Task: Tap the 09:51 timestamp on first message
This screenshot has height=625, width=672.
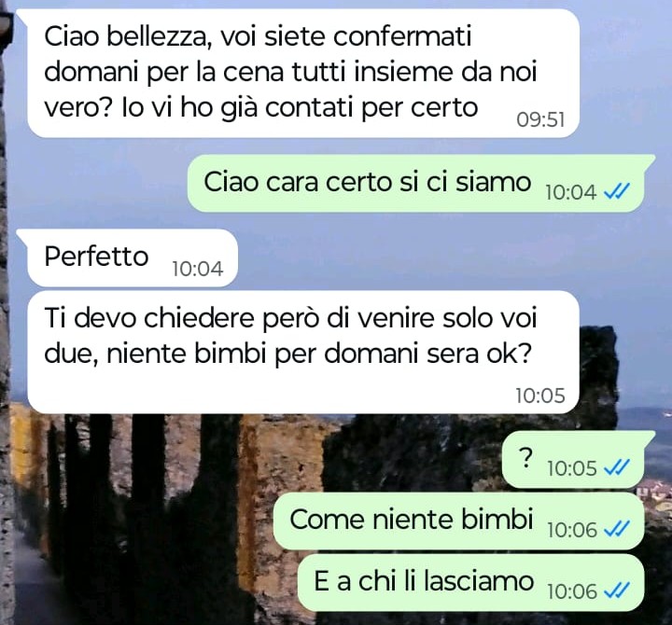Action: pos(540,119)
